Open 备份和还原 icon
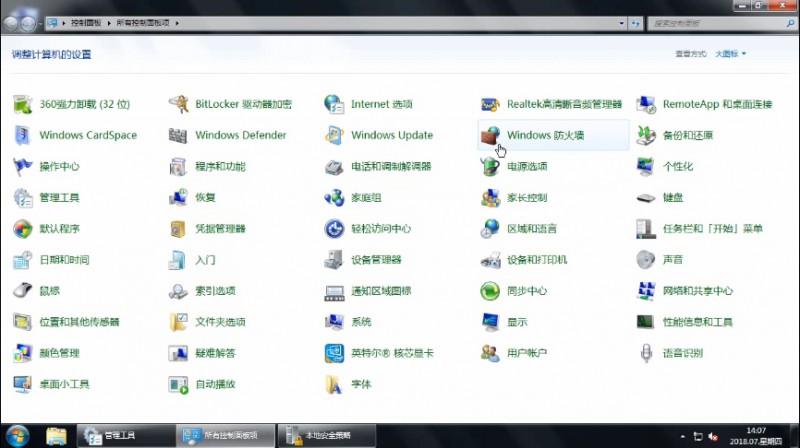Image resolution: width=800 pixels, height=448 pixels. click(x=646, y=135)
